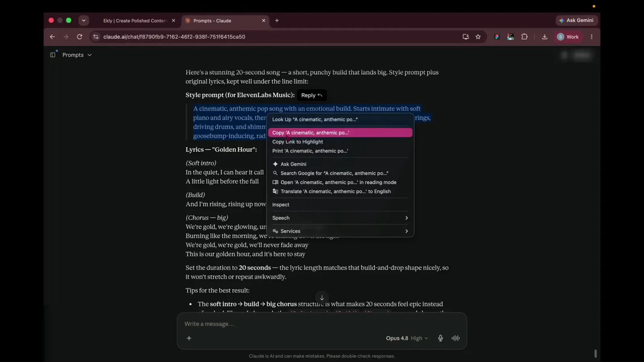
Task: Click 'This is our golden hour' lyric line
Action: [246, 254]
